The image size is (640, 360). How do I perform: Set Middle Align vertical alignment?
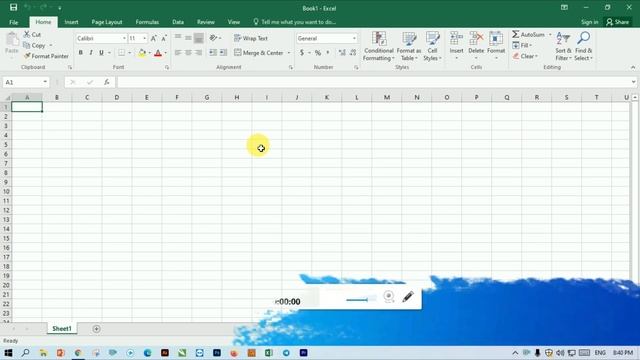188,38
